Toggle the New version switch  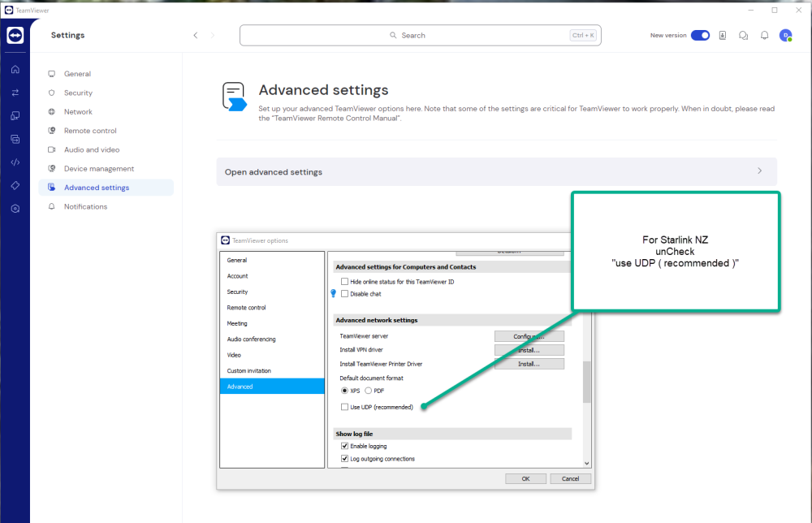pos(700,35)
